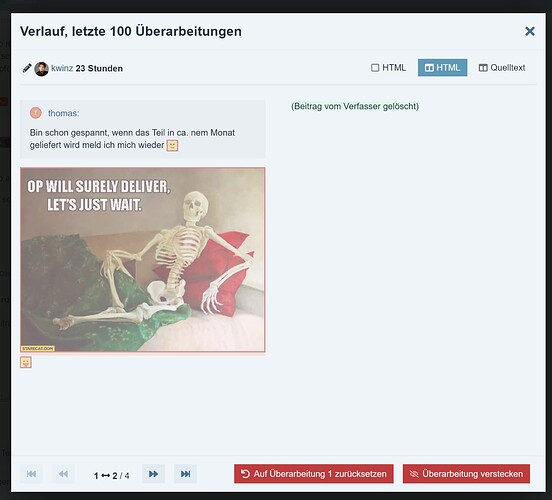Click the smiley emoji after 'wieder'

172,145
